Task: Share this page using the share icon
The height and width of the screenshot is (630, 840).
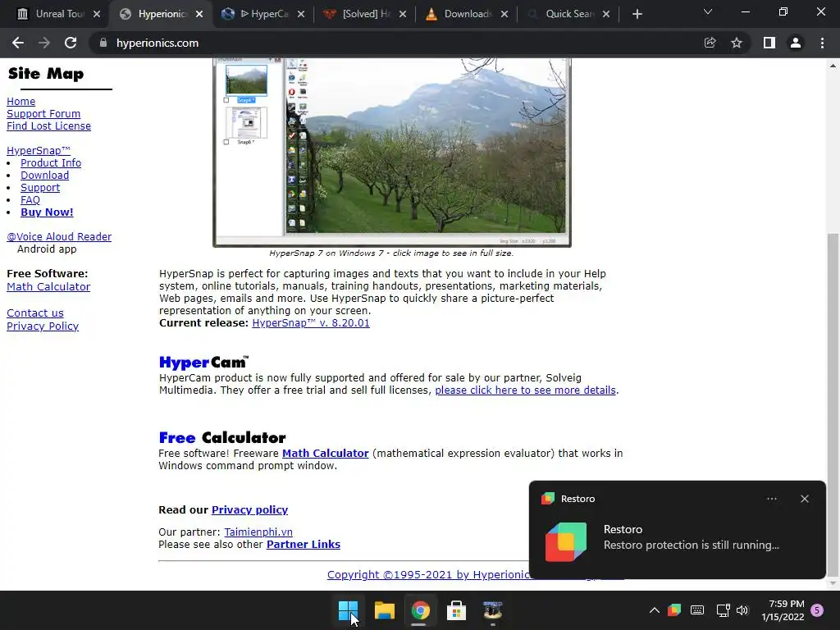Action: coord(710,43)
